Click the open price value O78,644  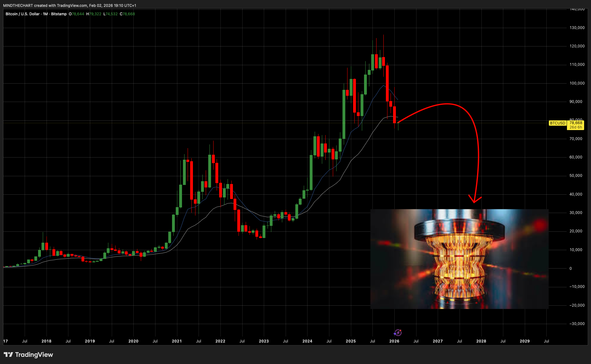pyautogui.click(x=76, y=14)
